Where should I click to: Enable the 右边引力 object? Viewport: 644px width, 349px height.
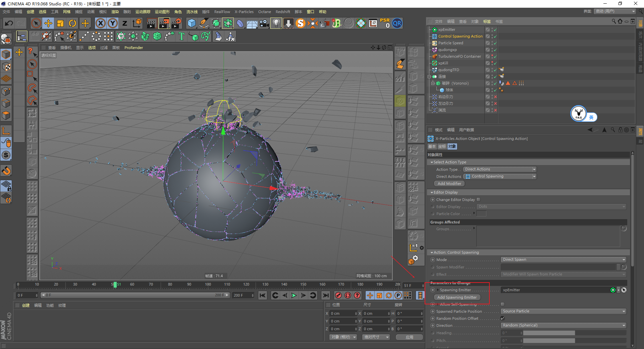pos(495,97)
